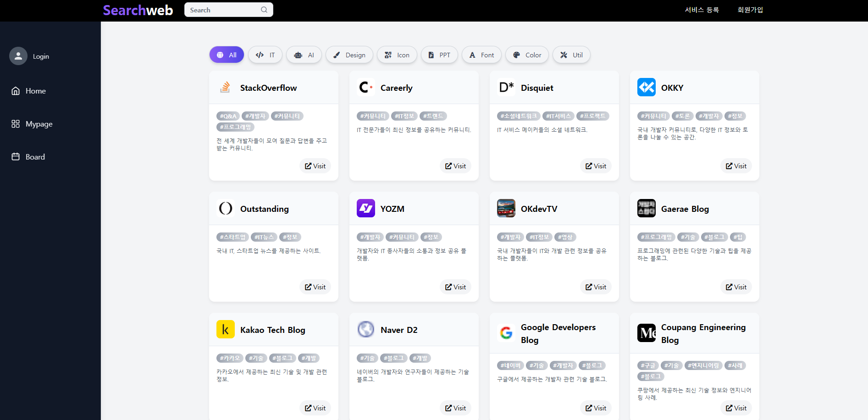The height and width of the screenshot is (420, 868).
Task: Click the magnifier icon in search box
Action: 264,10
